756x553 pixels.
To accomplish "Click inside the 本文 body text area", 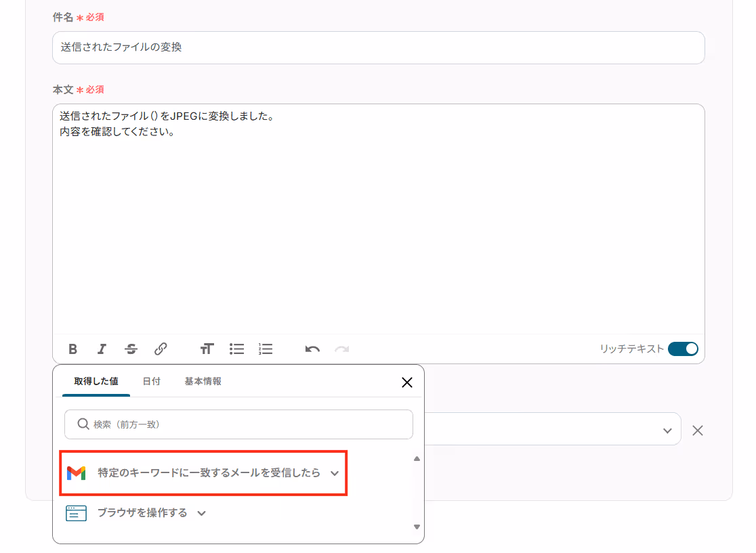I will click(379, 219).
